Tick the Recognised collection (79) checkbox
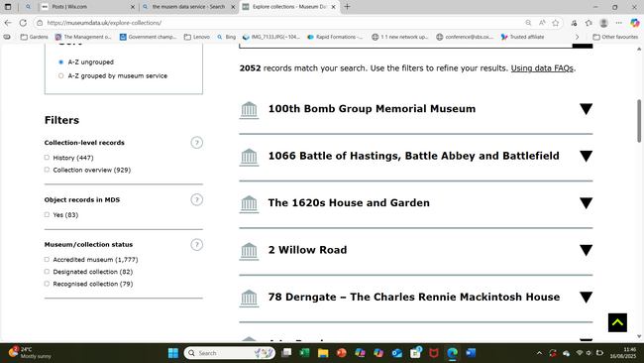This screenshot has width=644, height=363. (47, 284)
